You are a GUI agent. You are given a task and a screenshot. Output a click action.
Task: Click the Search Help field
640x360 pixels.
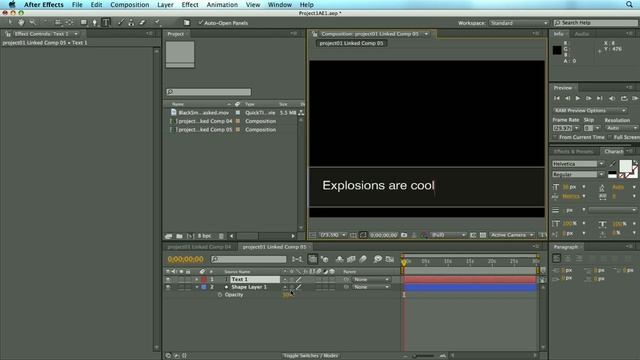coord(596,22)
